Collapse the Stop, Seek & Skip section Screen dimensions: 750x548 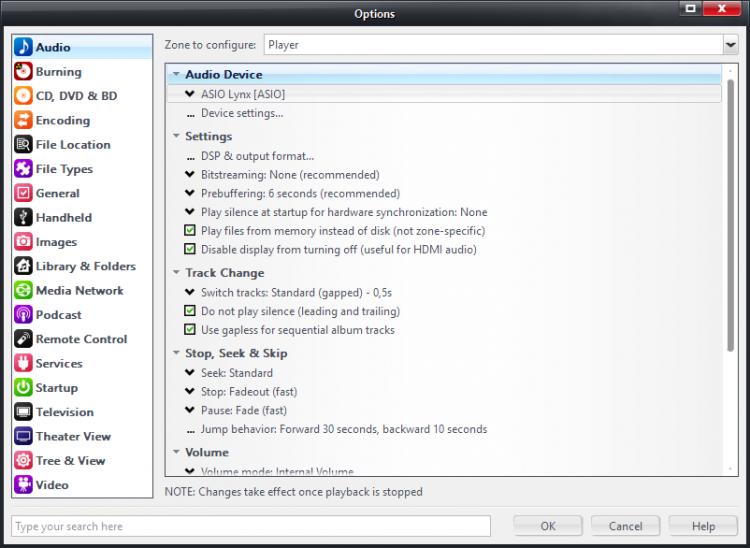[176, 353]
